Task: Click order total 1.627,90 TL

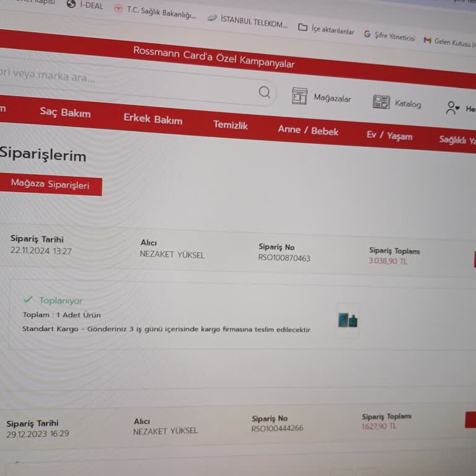Action: [x=379, y=426]
